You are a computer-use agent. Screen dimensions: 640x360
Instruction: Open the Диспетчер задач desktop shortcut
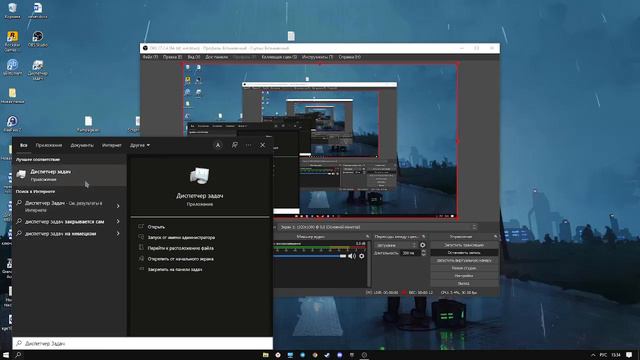(38, 69)
